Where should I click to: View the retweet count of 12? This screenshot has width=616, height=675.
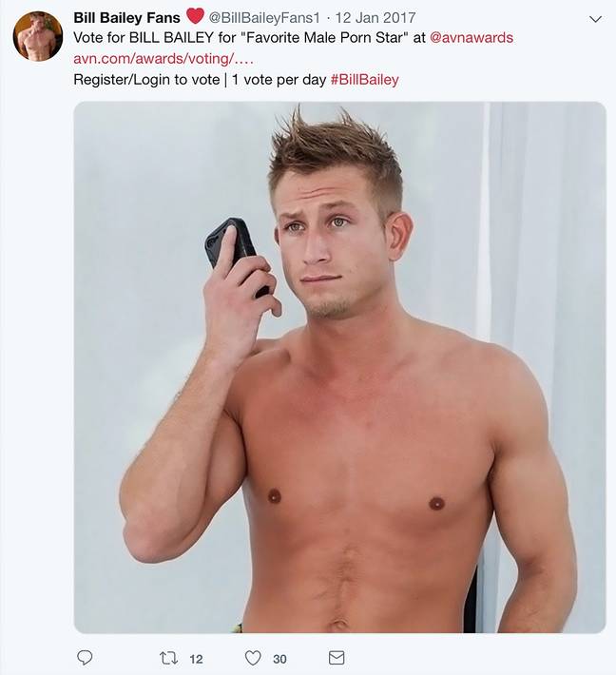point(196,659)
